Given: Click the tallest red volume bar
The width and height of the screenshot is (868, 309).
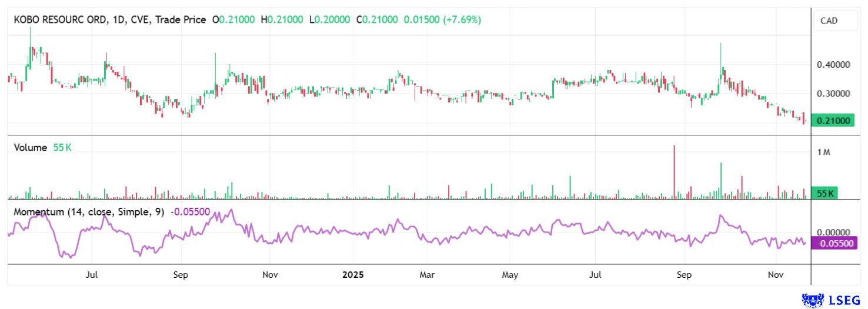Looking at the screenshot, I should [674, 172].
